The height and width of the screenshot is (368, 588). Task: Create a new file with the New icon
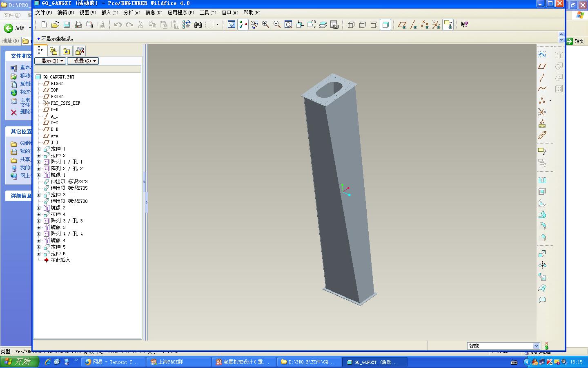pos(44,25)
